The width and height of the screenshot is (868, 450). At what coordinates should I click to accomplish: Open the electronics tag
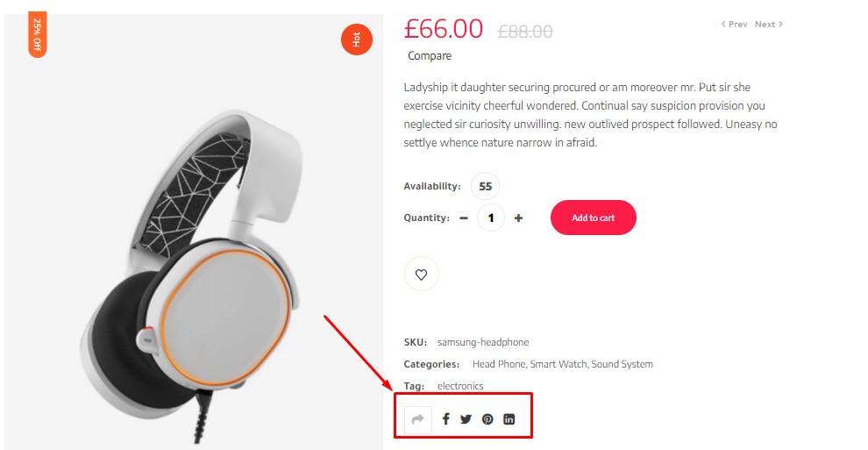(460, 386)
